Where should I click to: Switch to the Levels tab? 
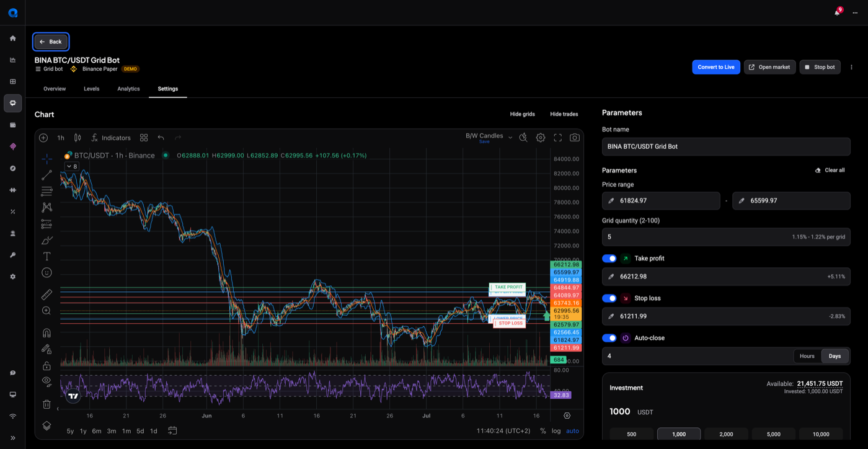pyautogui.click(x=92, y=89)
